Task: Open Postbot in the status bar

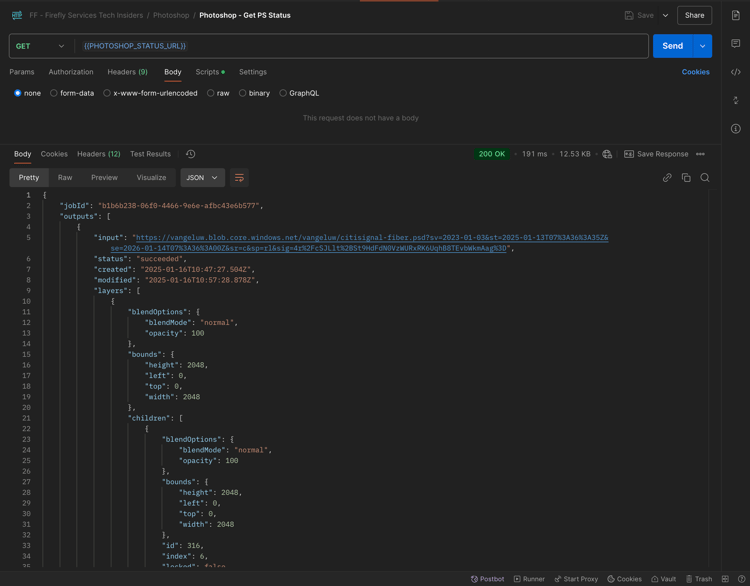Action: tap(487, 579)
